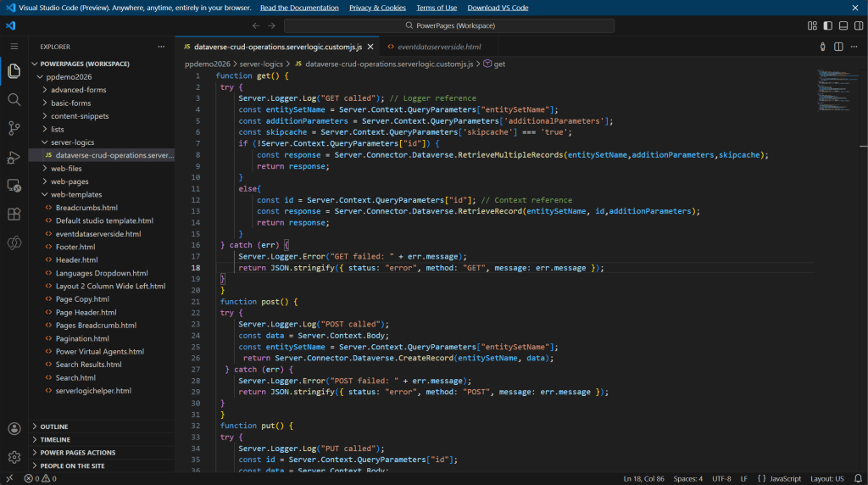Open the Search view in activity bar
The width and height of the screenshot is (868, 485).
tap(14, 100)
